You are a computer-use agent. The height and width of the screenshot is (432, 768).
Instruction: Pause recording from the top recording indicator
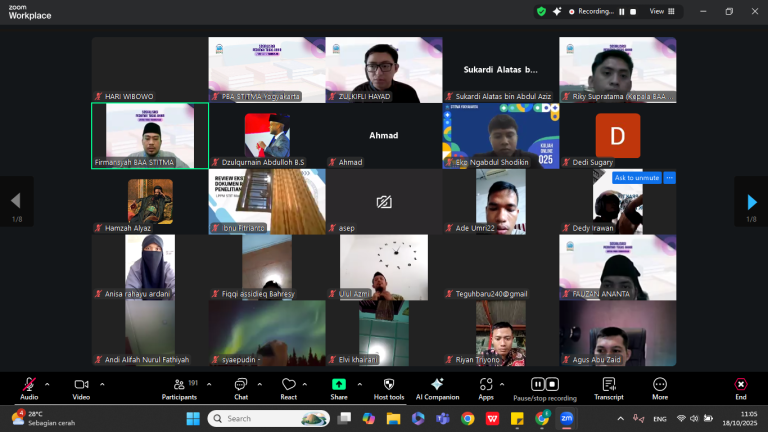click(621, 11)
